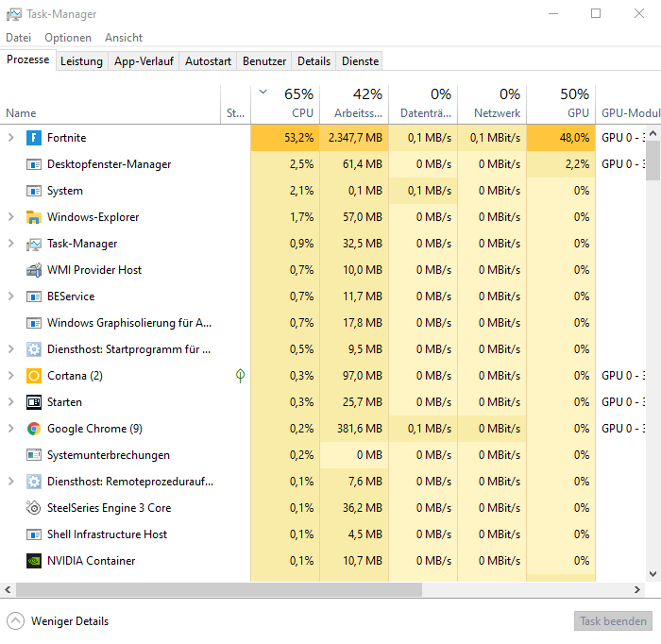Open the Autostart tab
Viewport: 661px width, 644px height.
208,61
